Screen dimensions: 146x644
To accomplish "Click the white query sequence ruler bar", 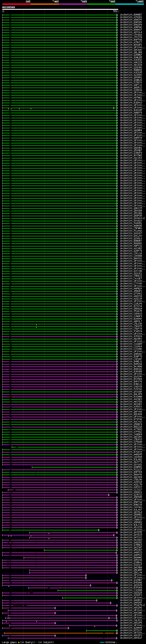I will (x=60, y=9).
